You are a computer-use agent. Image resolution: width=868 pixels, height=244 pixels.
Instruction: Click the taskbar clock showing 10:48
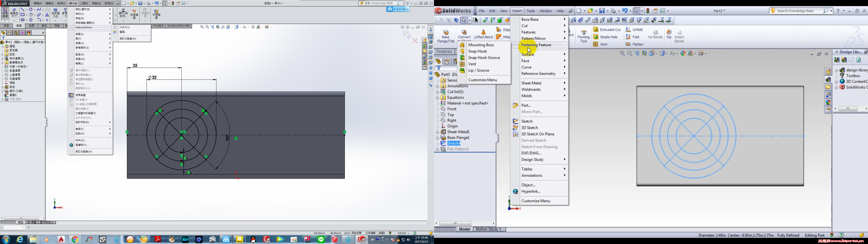point(421,240)
